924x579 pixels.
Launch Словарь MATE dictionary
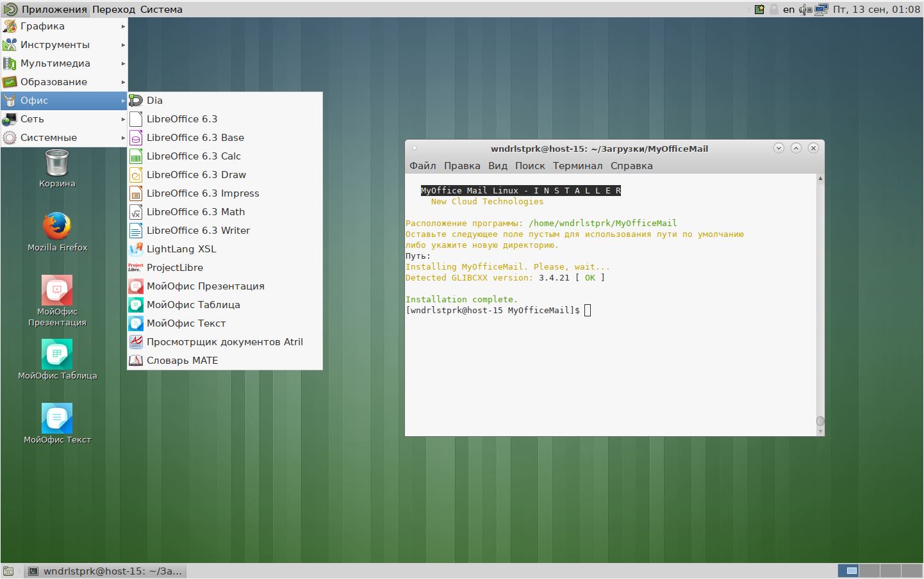(x=225, y=361)
